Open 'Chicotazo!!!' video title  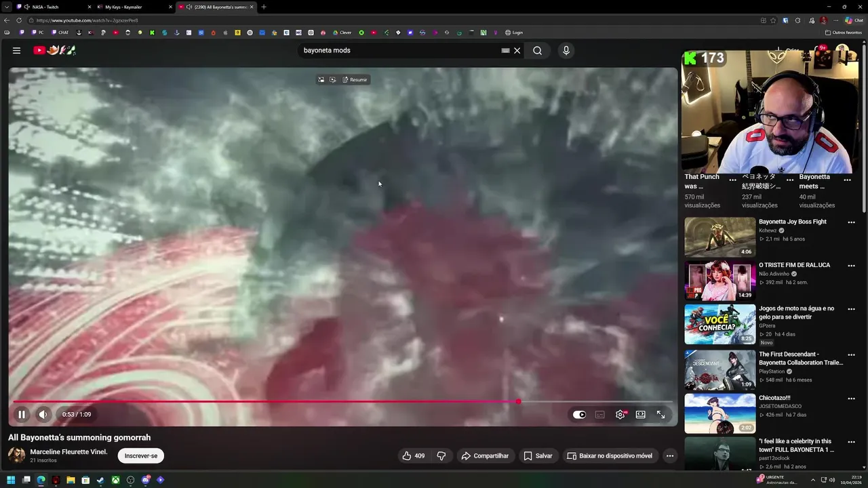point(774,398)
